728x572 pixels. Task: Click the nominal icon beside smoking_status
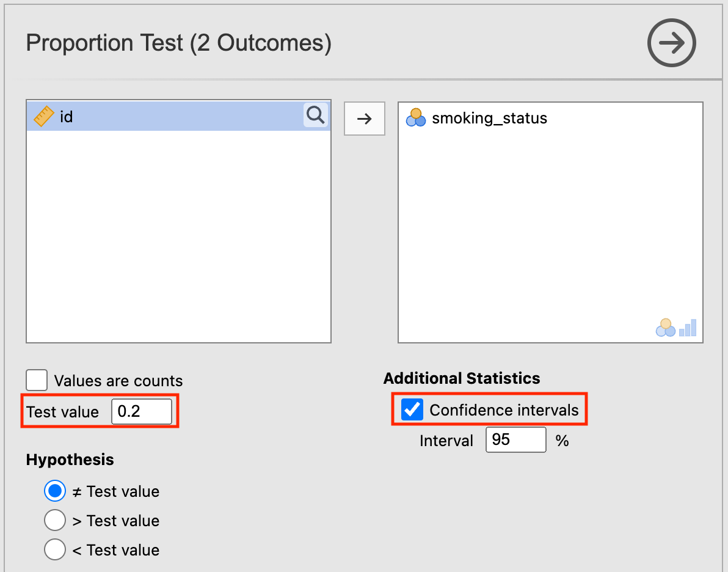click(x=416, y=117)
